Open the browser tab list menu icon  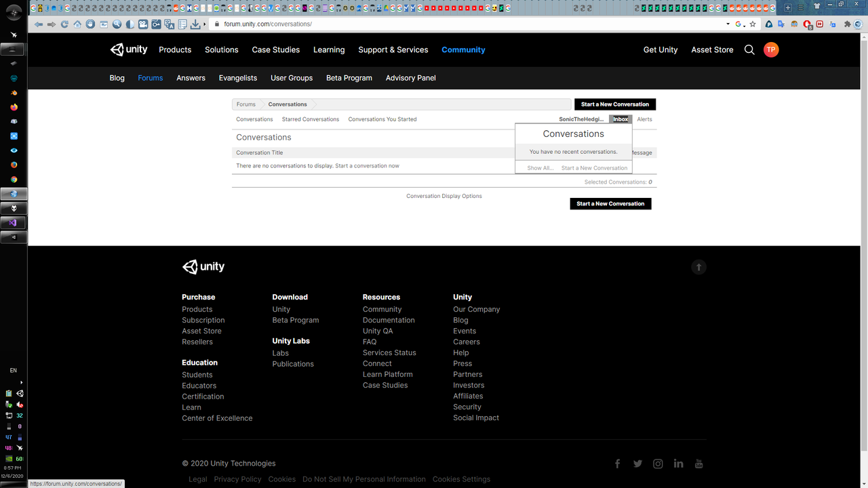800,7
